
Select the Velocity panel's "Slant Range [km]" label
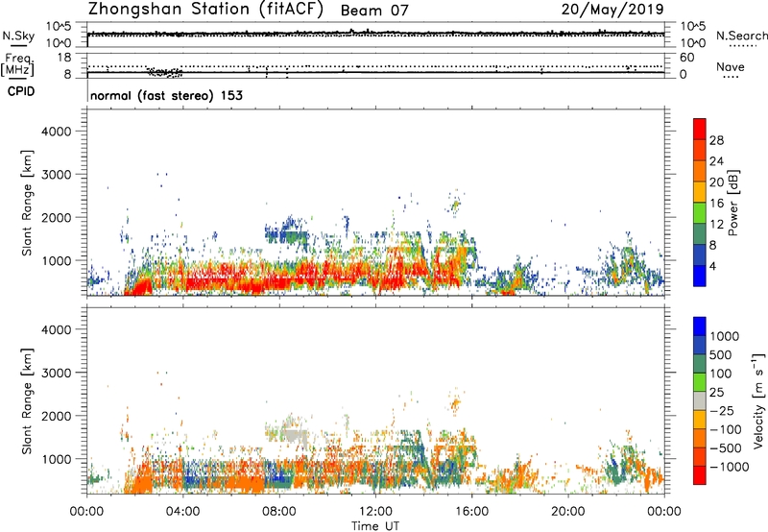coord(27,401)
